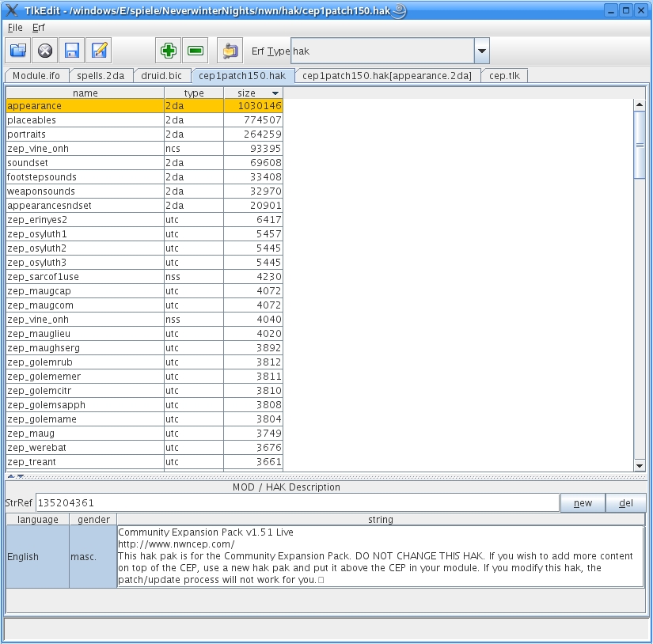This screenshot has height=644, width=653.
Task: Click the green plus add resource icon
Action: [x=168, y=51]
